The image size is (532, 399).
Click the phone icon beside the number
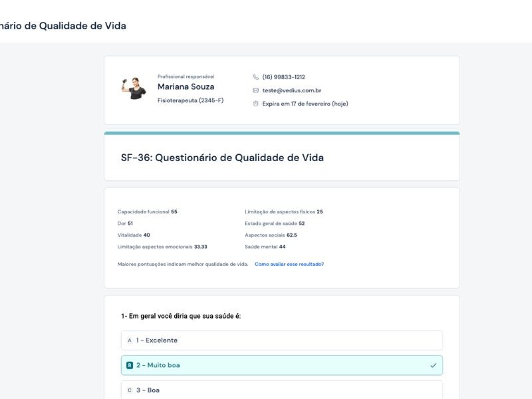[x=256, y=77]
